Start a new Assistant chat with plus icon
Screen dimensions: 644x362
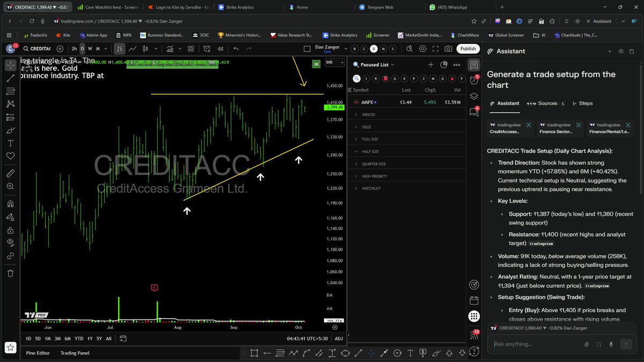pyautogui.click(x=610, y=51)
